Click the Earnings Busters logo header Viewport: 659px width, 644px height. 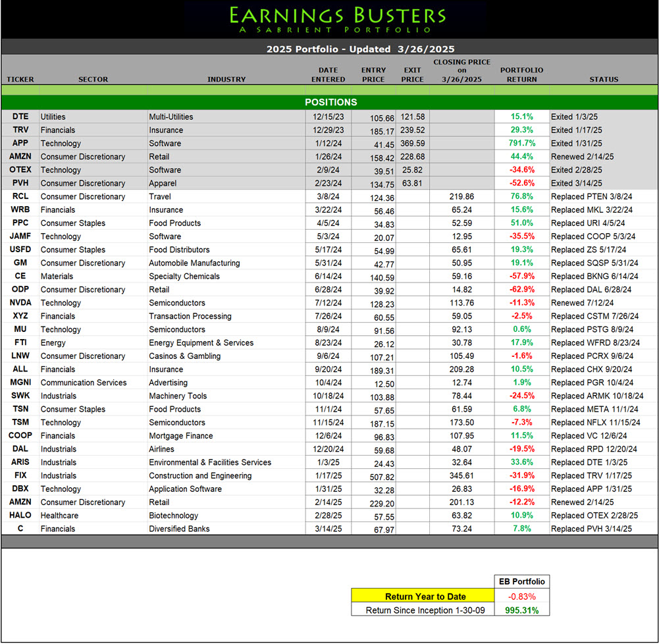(337, 19)
